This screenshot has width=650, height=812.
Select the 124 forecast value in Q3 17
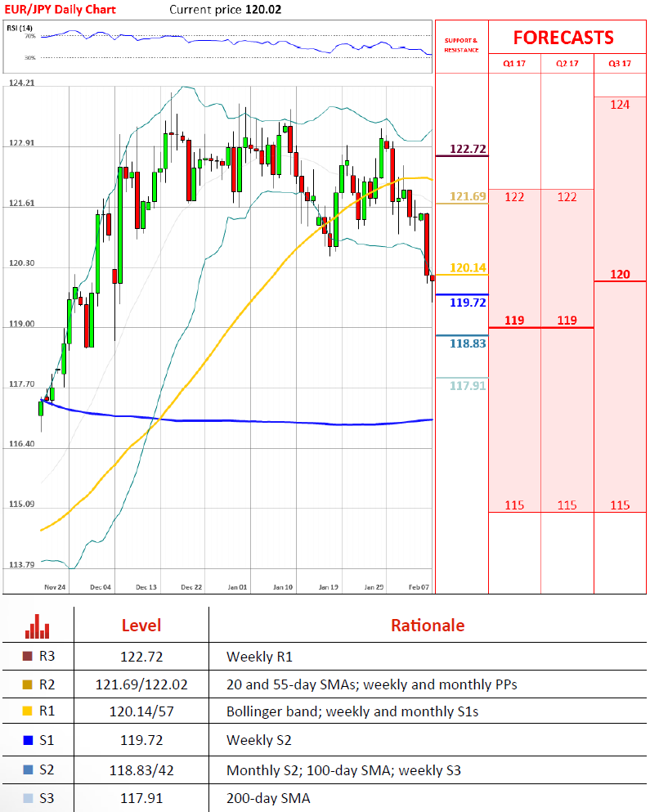point(620,105)
